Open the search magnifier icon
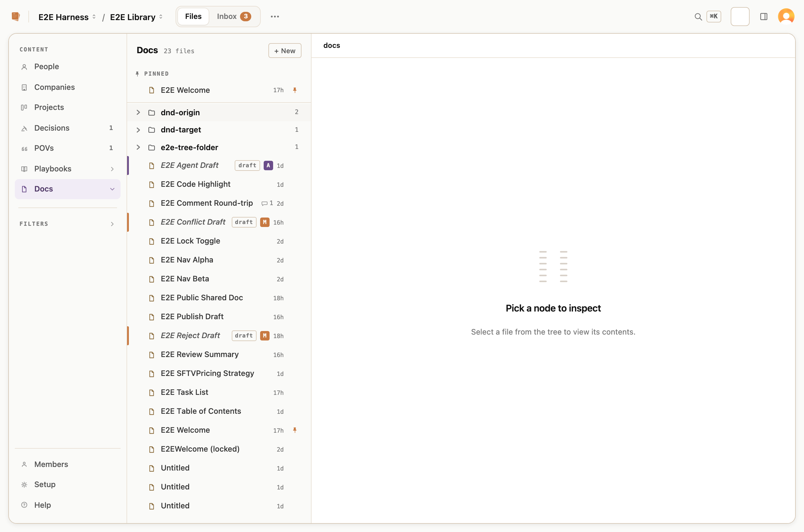804x532 pixels. [698, 17]
